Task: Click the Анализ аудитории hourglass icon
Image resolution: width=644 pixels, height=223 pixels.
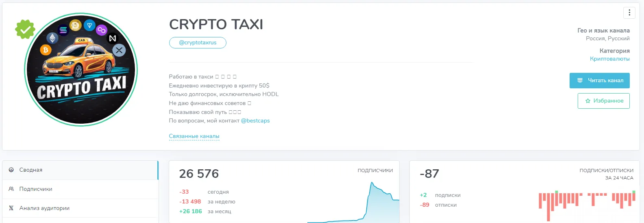Action: click(x=11, y=208)
